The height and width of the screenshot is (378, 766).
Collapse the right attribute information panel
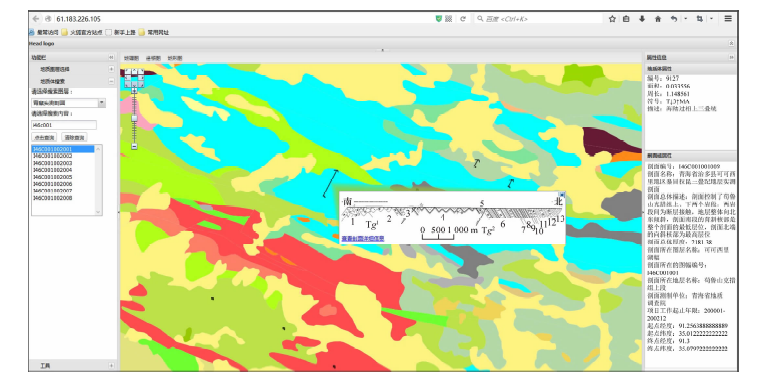pos(731,57)
